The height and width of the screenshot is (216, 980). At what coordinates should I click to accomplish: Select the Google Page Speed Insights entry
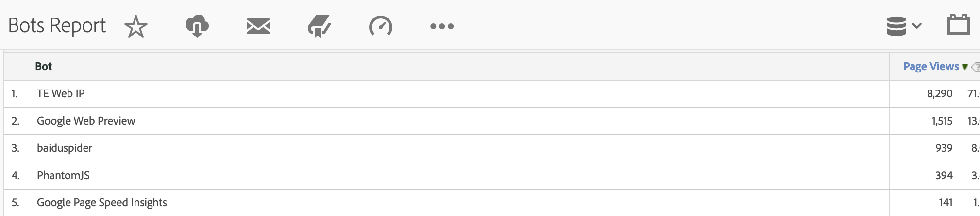102,203
